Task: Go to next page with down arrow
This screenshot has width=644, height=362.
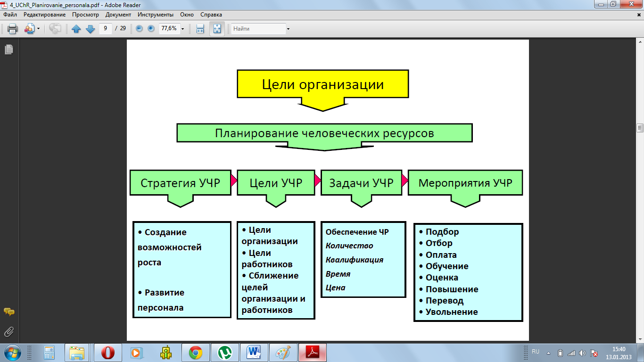Action: (x=91, y=29)
